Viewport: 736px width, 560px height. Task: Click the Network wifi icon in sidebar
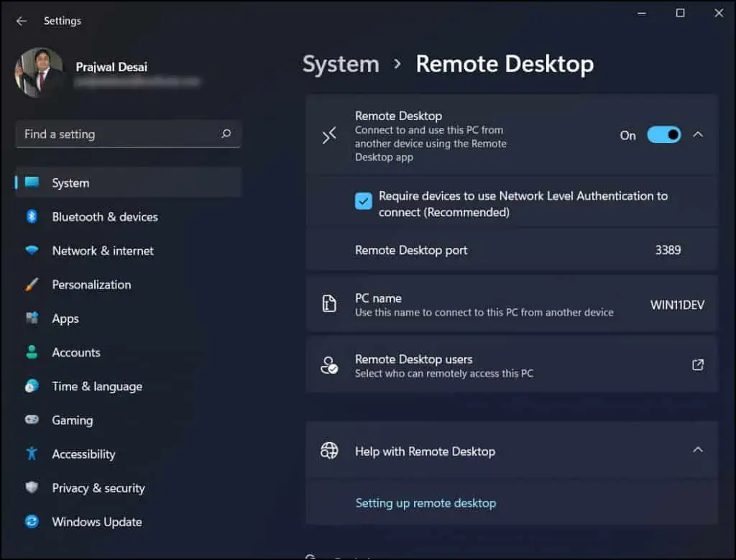coord(32,250)
